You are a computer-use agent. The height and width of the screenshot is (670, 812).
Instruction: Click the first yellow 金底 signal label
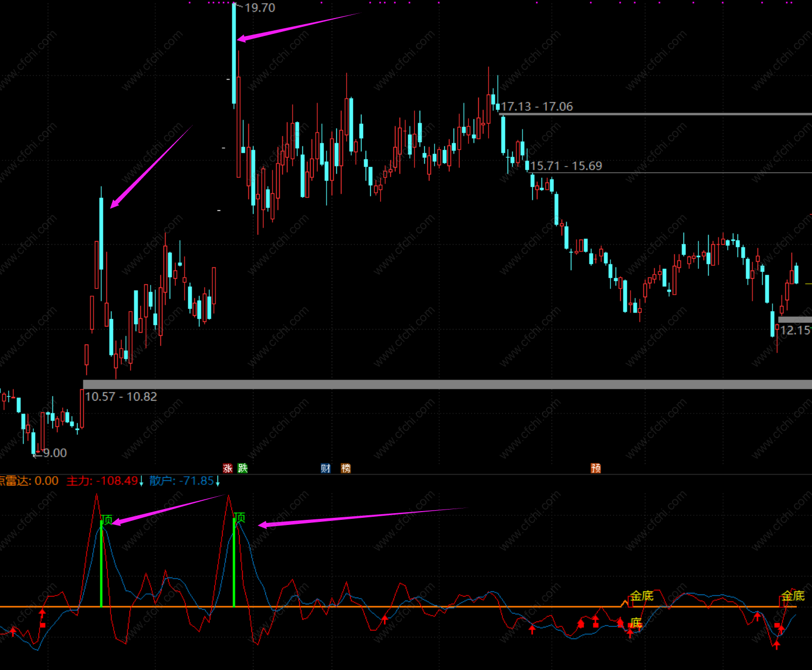coord(642,596)
